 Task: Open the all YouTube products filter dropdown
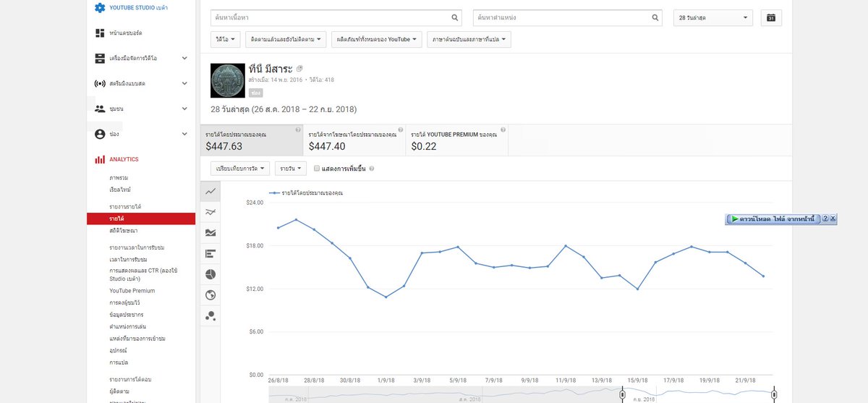point(376,39)
